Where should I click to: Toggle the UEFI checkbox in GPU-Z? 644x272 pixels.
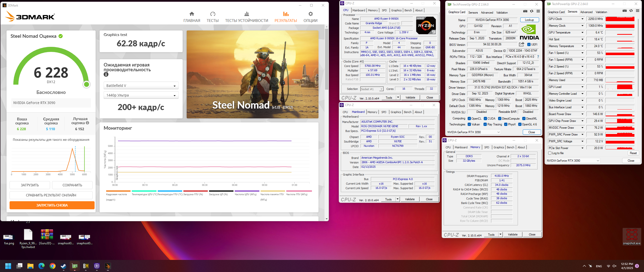click(529, 45)
